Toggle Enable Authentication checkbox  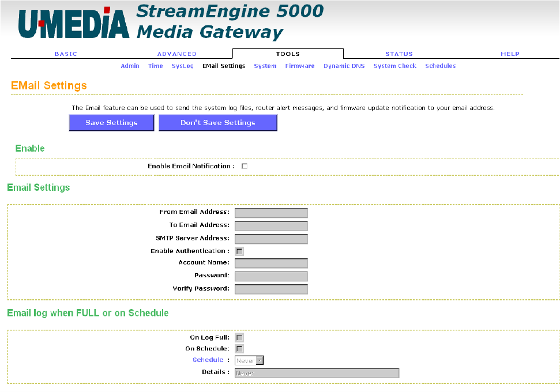point(239,251)
